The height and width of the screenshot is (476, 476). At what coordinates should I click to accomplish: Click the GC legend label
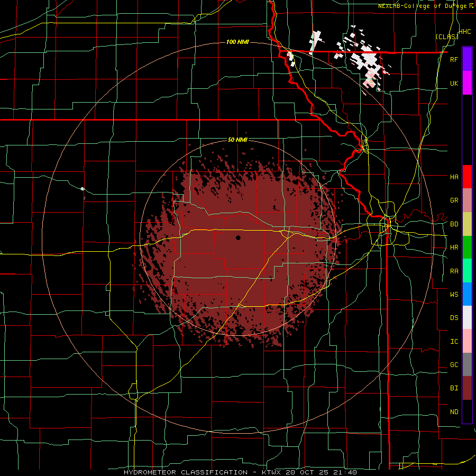(x=454, y=365)
